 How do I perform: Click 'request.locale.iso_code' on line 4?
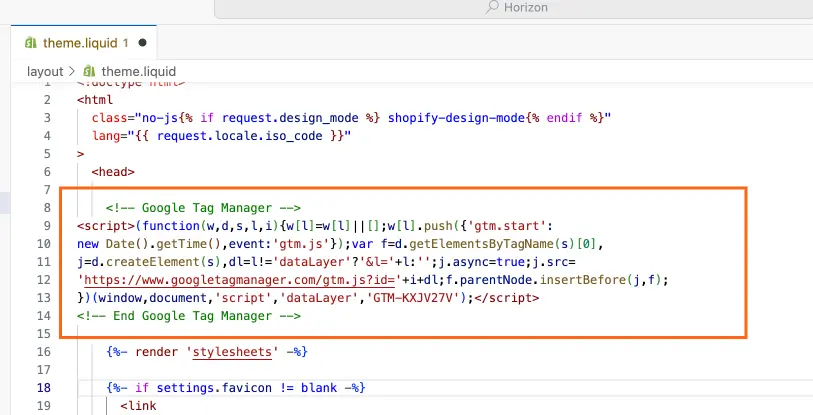[240, 136]
